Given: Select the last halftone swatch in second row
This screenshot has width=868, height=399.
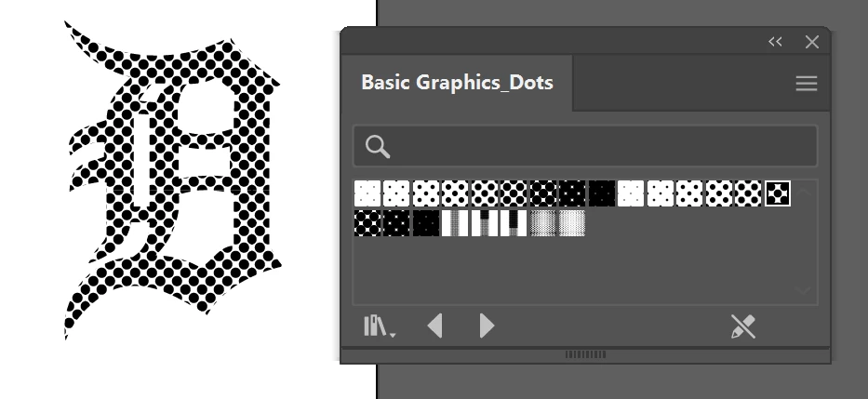Looking at the screenshot, I should pos(573,223).
